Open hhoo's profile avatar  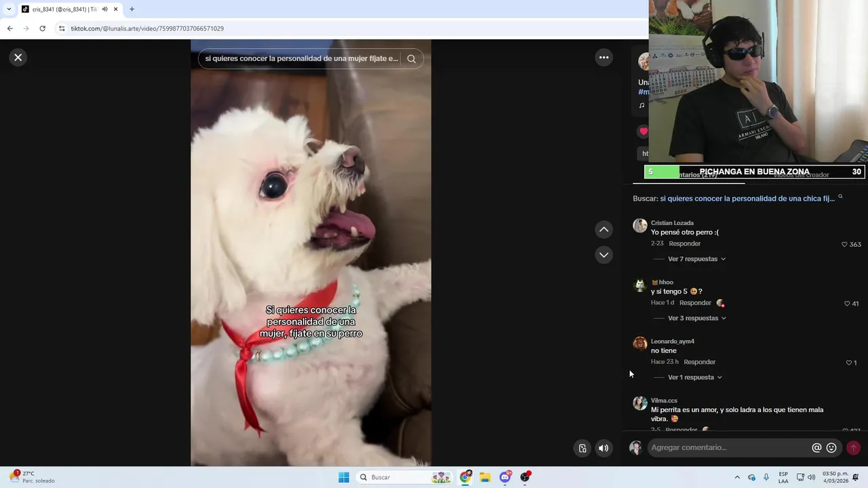(x=640, y=285)
